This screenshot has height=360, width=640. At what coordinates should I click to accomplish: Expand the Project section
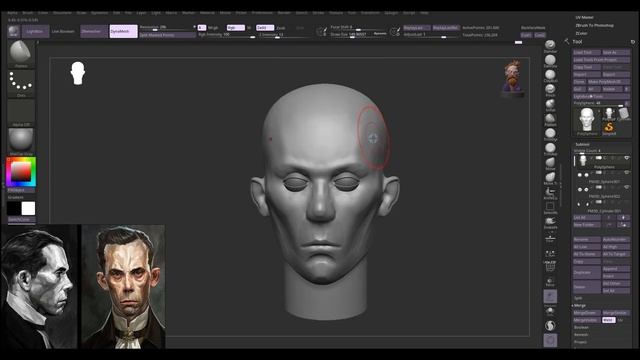[x=580, y=342]
